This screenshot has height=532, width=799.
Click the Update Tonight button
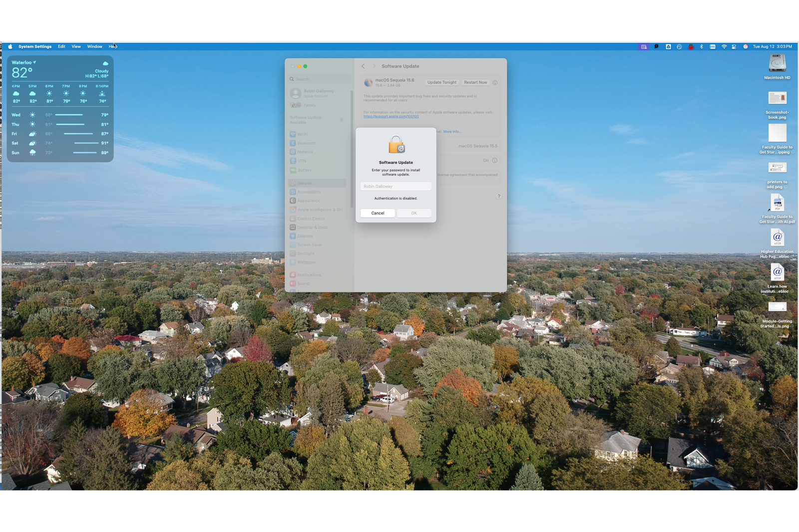pyautogui.click(x=442, y=82)
